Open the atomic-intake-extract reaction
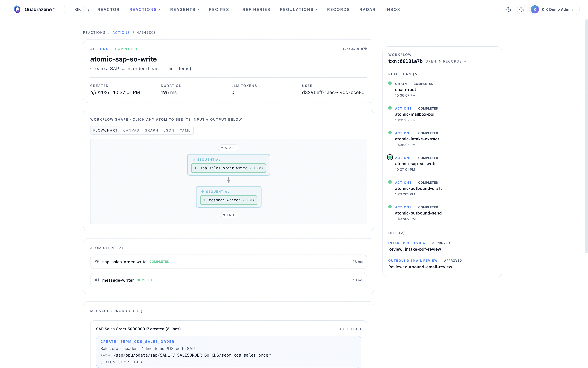This screenshot has width=588, height=368. tap(417, 139)
